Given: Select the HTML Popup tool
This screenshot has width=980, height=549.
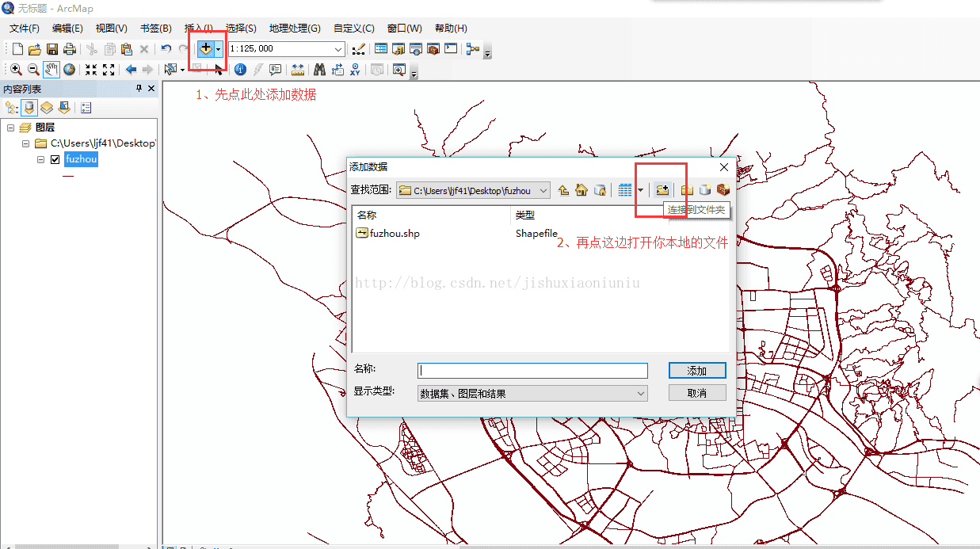Looking at the screenshot, I should click(x=275, y=70).
